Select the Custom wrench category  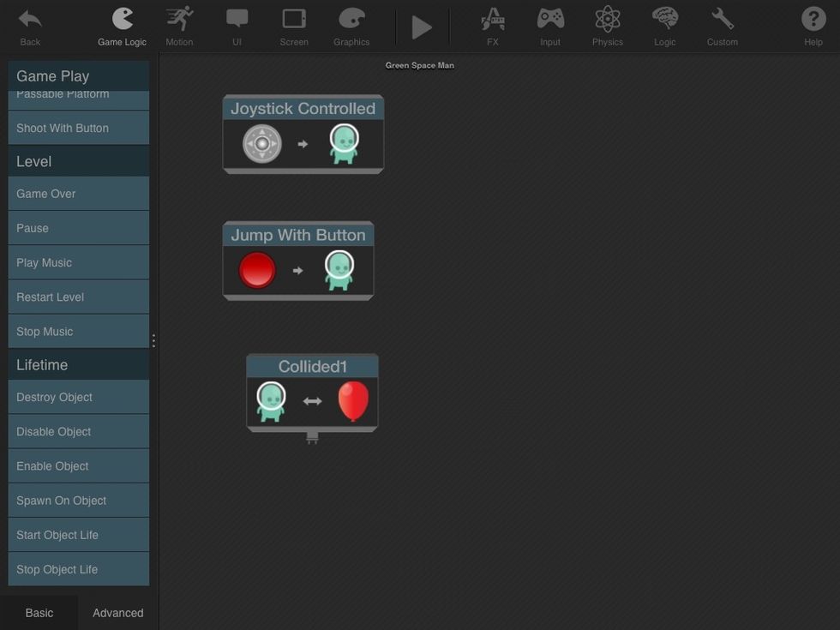722,26
